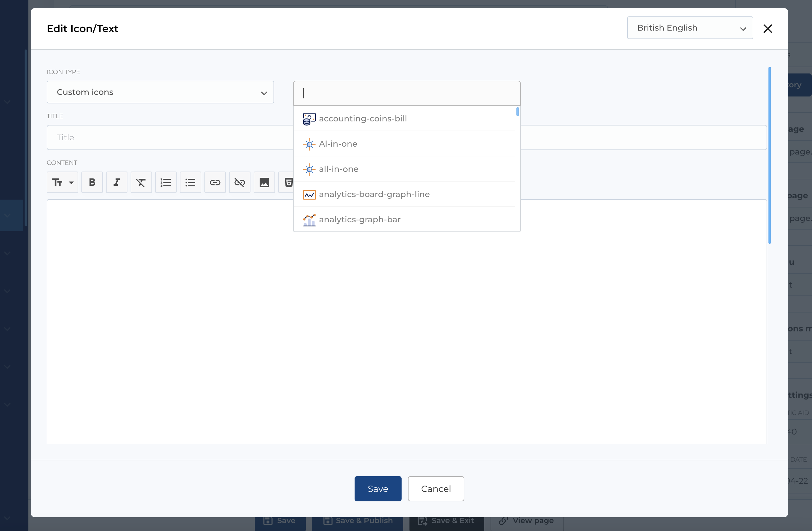The image size is (812, 531).
Task: Choose analytics-graph-bar from the list
Action: pyautogui.click(x=359, y=220)
